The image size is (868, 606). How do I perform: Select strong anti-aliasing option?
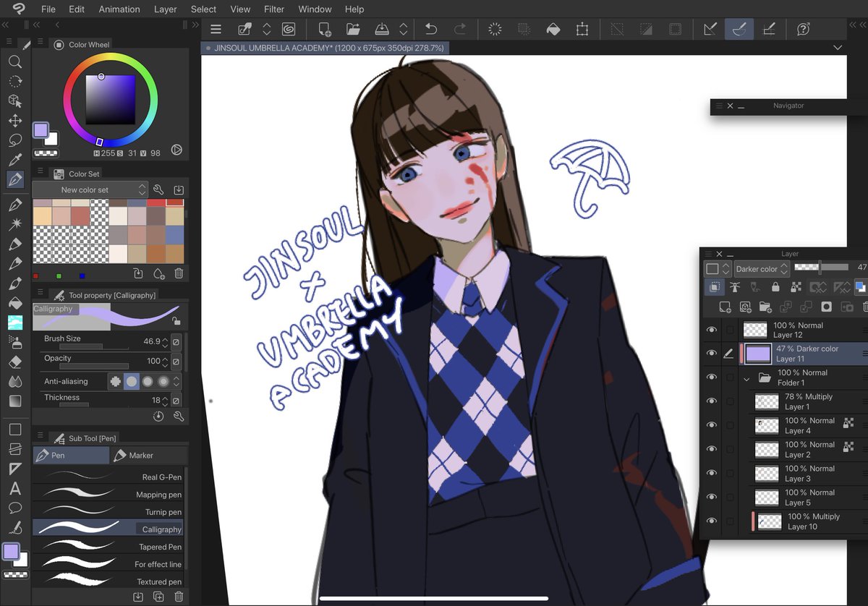(163, 381)
